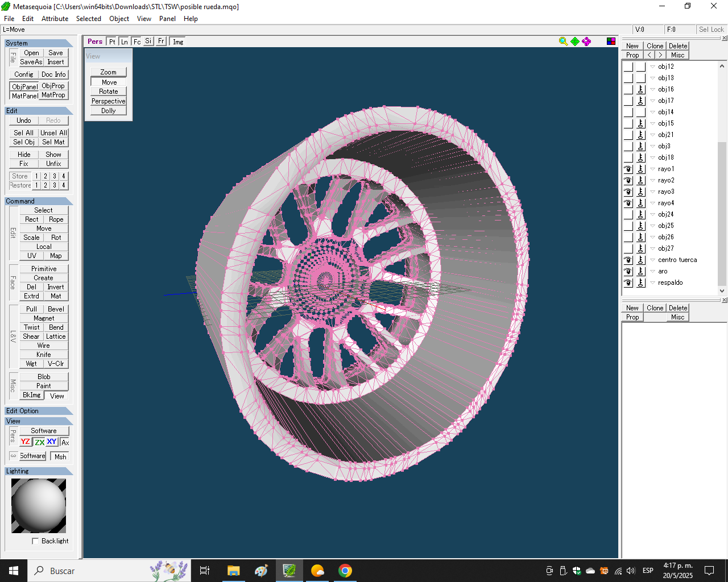Viewport: 728px width, 582px height.
Task: Click the four-color view layout icon
Action: [611, 41]
